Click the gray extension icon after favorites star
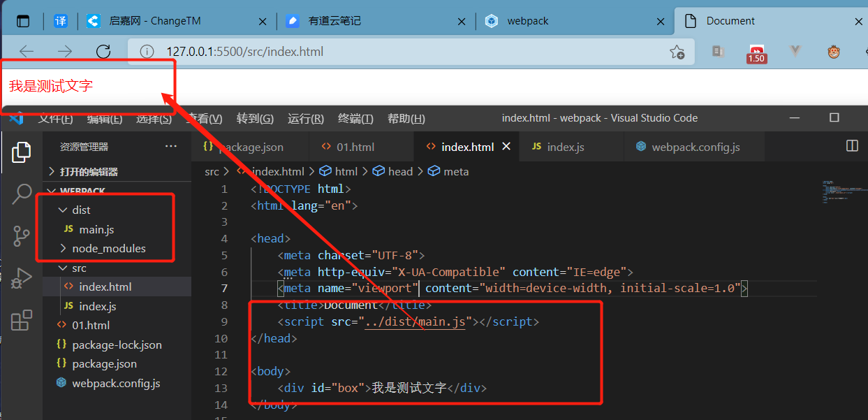868x420 pixels. 718,51
